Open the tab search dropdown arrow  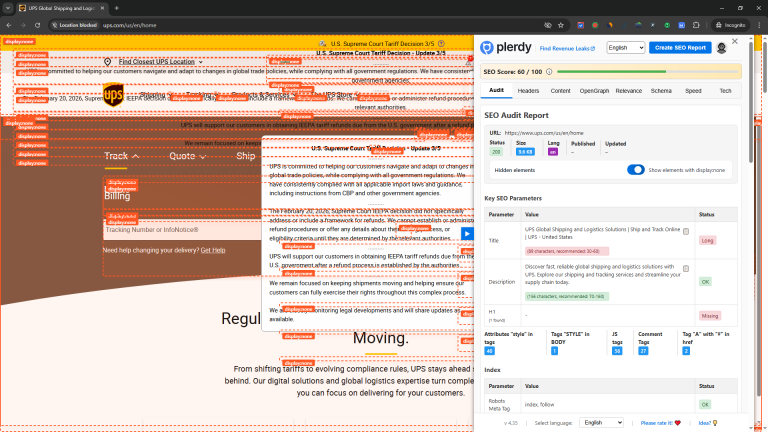[8, 8]
